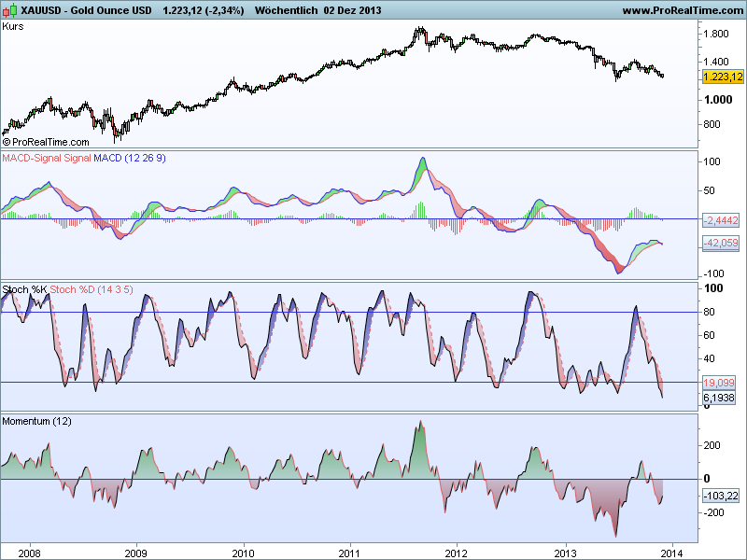The image size is (747, 560).
Task: Click the Stoch %K legend label
Action: 25,289
